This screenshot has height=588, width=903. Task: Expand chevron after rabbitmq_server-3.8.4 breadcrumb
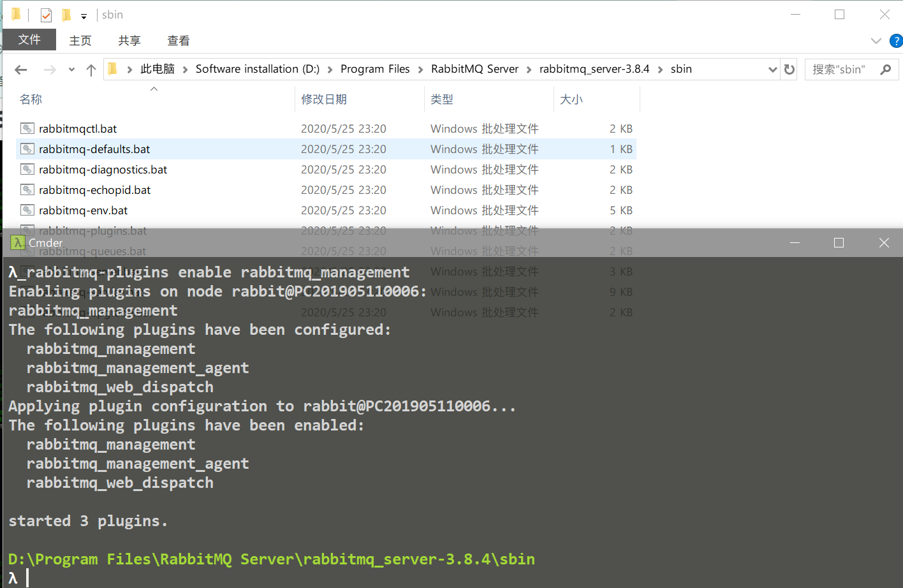tap(660, 70)
